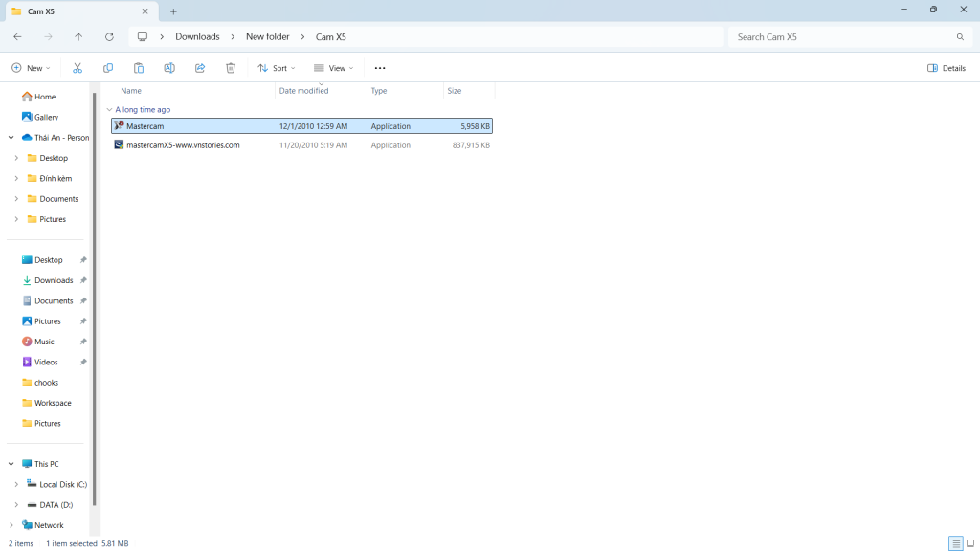
Task: Close the Cam X5 tab
Action: [145, 11]
